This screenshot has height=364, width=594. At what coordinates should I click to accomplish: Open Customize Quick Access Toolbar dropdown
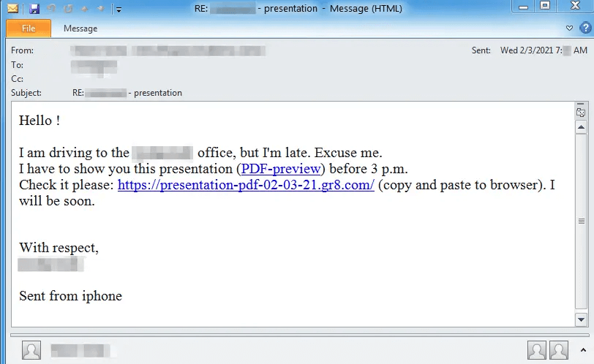coord(119,10)
